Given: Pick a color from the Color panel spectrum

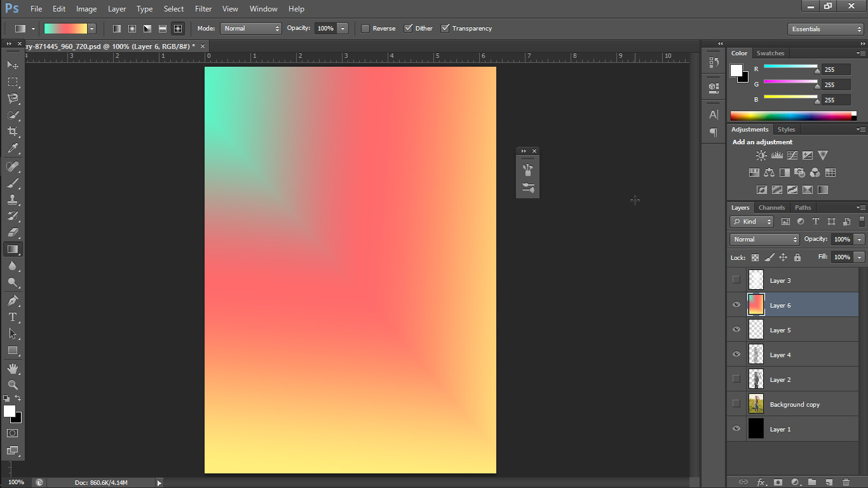Looking at the screenshot, I should (x=790, y=116).
